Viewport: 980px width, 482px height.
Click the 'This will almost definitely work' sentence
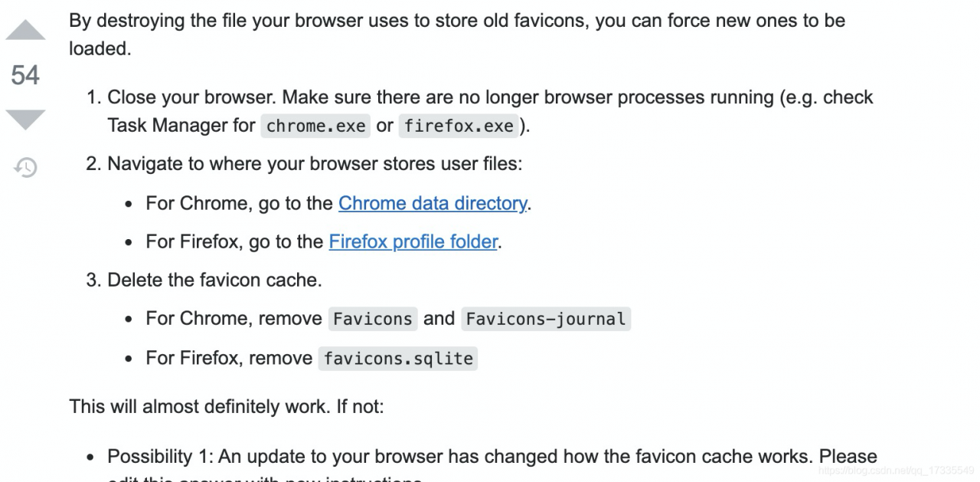(227, 405)
